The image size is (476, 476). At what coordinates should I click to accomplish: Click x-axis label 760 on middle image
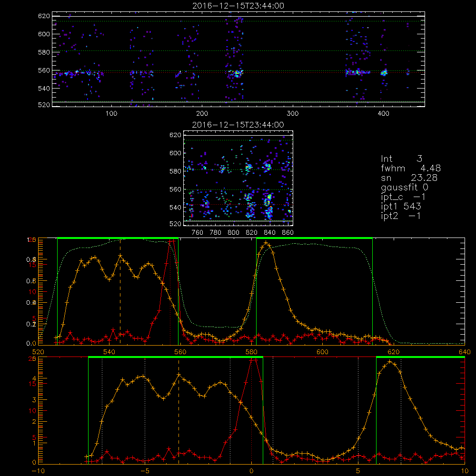198,233
